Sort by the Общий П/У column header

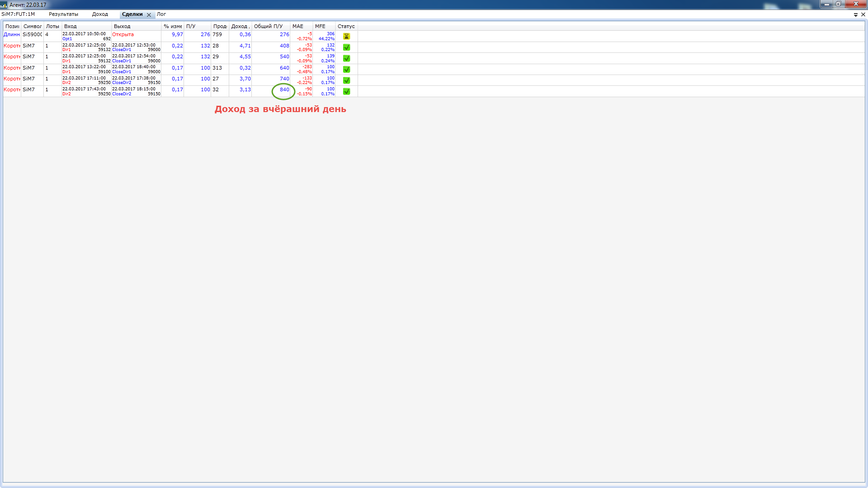(268, 26)
